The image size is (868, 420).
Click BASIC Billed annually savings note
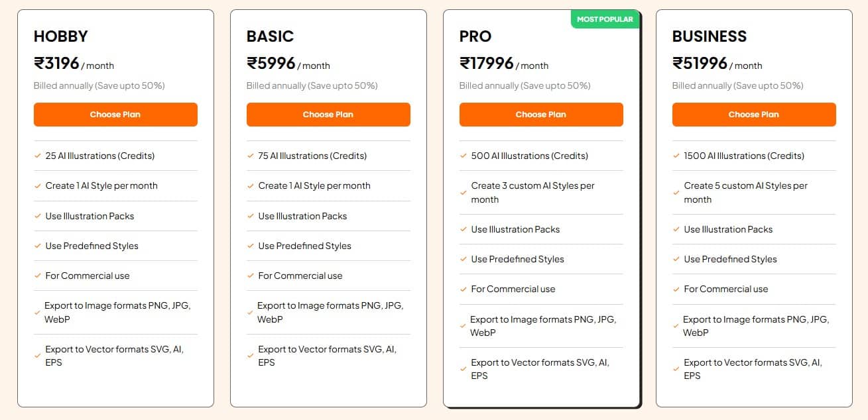pos(312,85)
